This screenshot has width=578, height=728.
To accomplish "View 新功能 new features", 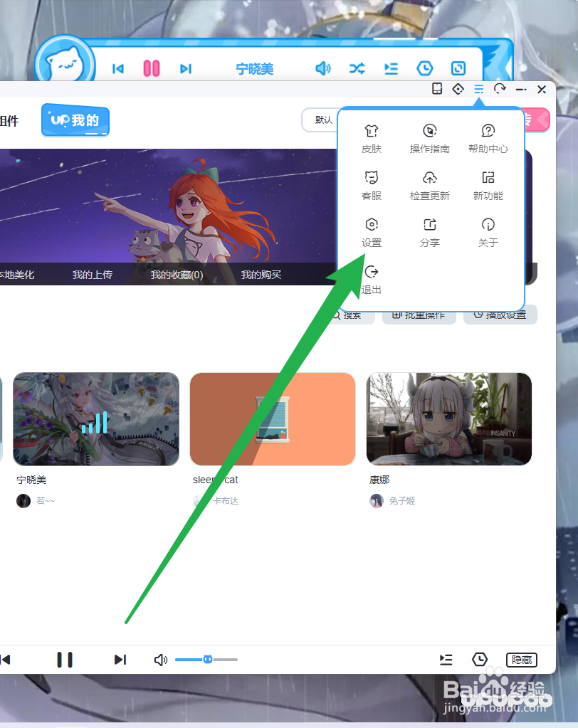I will coord(488,185).
